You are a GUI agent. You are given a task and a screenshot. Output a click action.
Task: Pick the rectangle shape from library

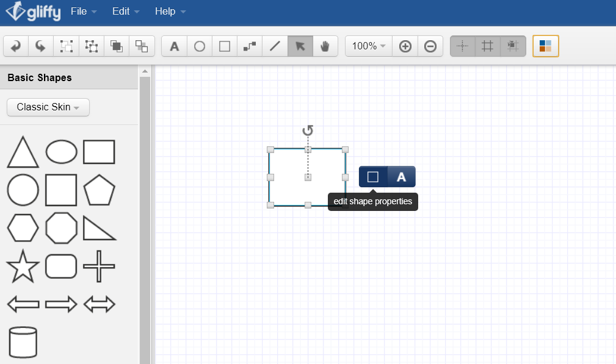[99, 152]
